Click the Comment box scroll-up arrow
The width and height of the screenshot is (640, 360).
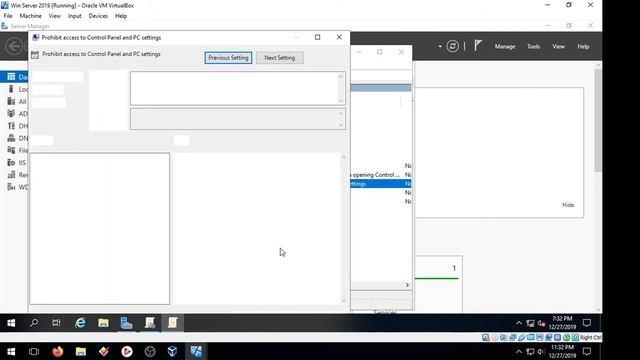point(341,76)
